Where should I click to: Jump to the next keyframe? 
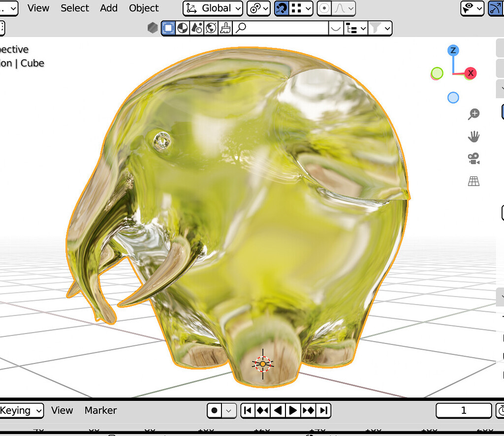pos(309,410)
